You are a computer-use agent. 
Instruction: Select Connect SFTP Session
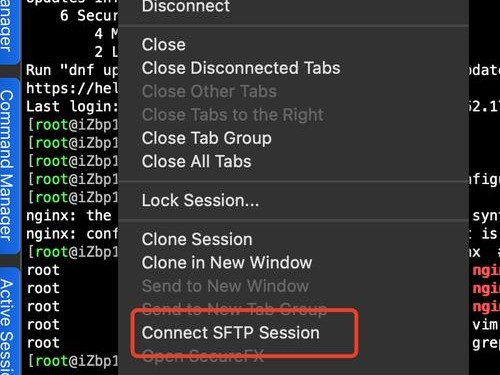click(x=231, y=333)
